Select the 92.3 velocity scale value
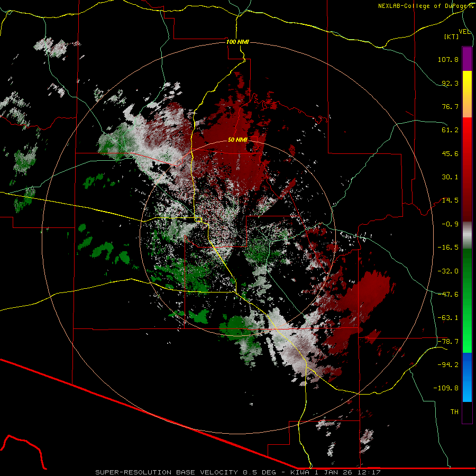Viewport: 476px width, 476px height. [x=450, y=83]
